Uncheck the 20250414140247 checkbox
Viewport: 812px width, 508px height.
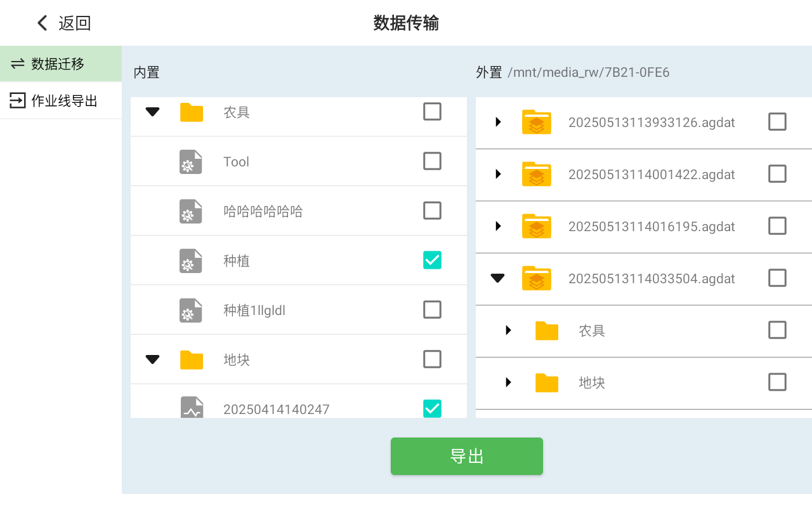432,409
